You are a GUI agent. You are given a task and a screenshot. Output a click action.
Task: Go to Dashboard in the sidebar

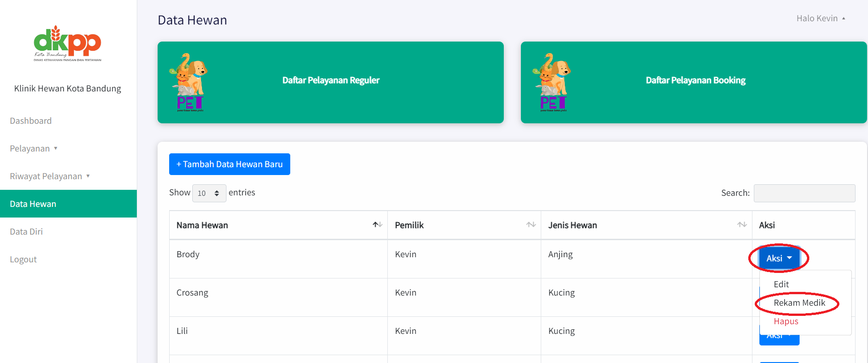point(31,121)
